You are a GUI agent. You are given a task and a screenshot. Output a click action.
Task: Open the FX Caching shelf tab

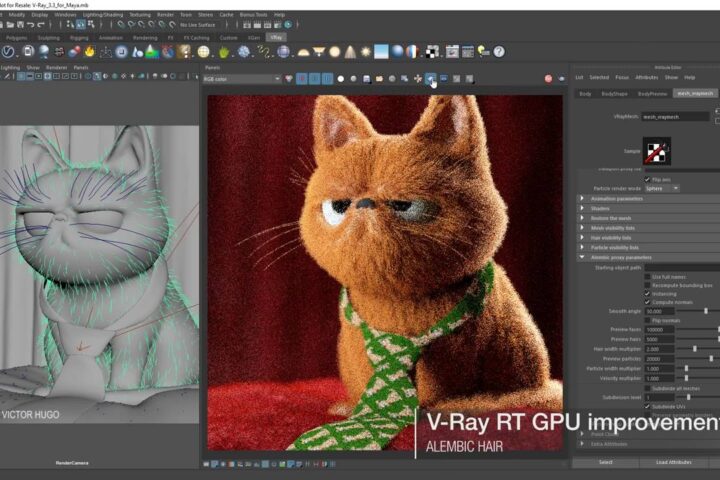(x=196, y=38)
